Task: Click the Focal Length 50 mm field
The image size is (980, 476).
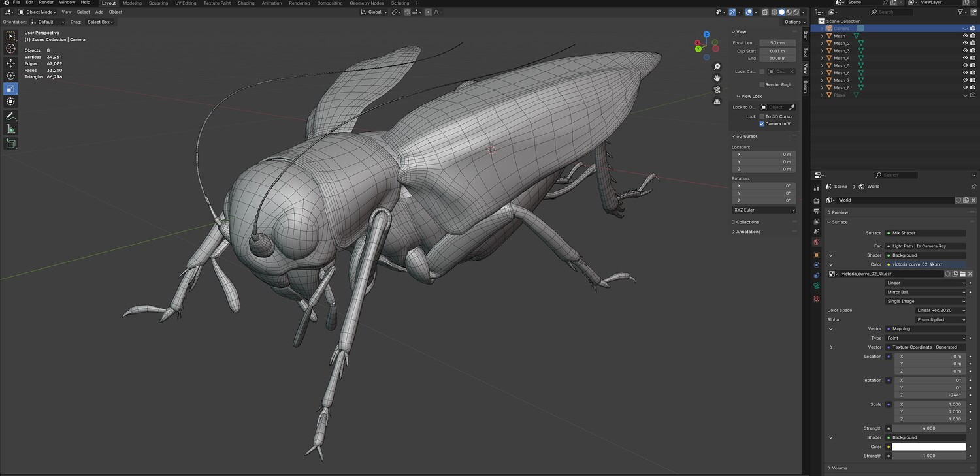Action: (777, 43)
